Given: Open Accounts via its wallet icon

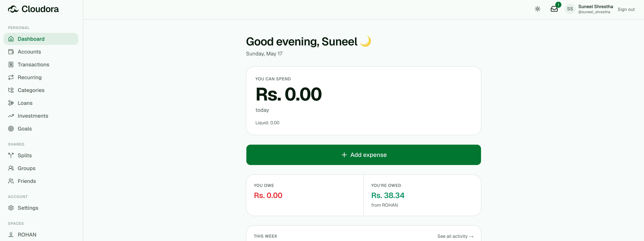Looking at the screenshot, I should [x=11, y=52].
